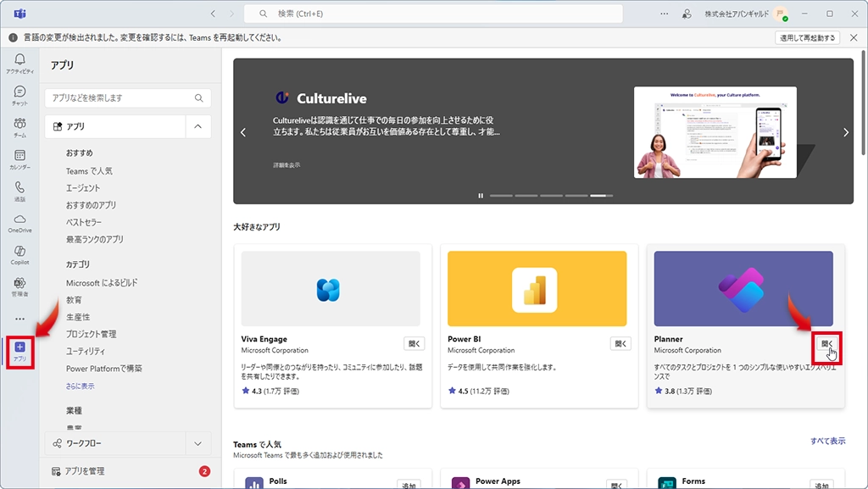Select エージェント category
Viewport: 868px width, 489px height.
pos(83,188)
